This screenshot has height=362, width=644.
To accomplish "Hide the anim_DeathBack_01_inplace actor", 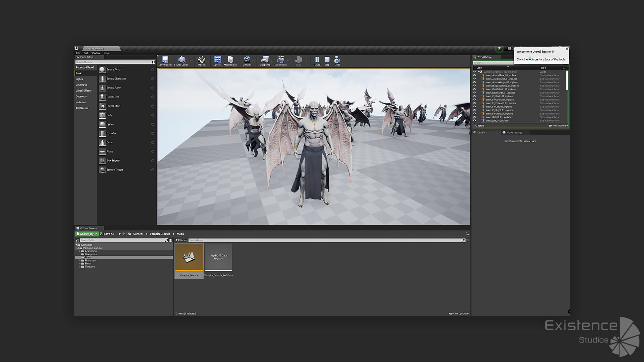I will [475, 89].
